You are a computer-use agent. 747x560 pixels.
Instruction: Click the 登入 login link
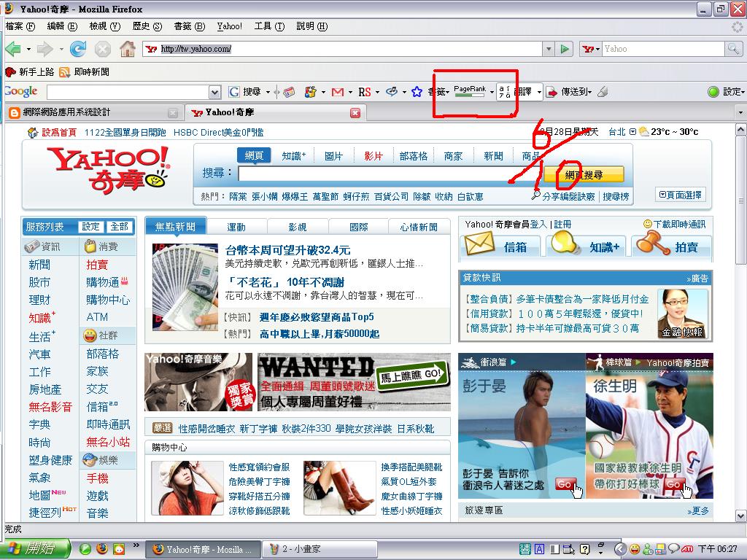tap(539, 225)
